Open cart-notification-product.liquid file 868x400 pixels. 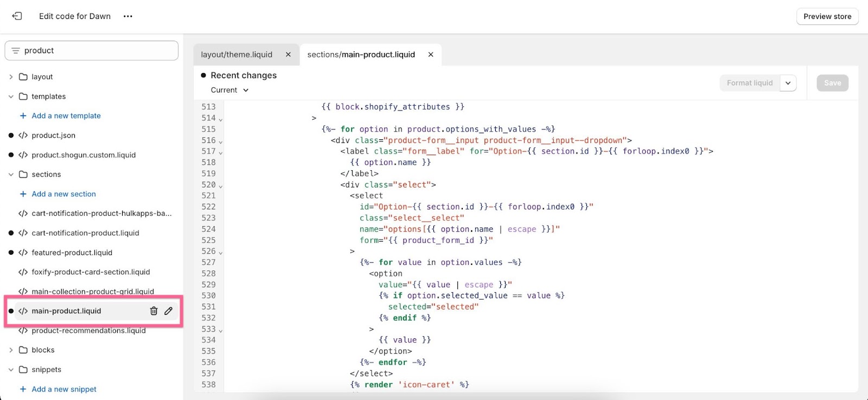tap(85, 233)
